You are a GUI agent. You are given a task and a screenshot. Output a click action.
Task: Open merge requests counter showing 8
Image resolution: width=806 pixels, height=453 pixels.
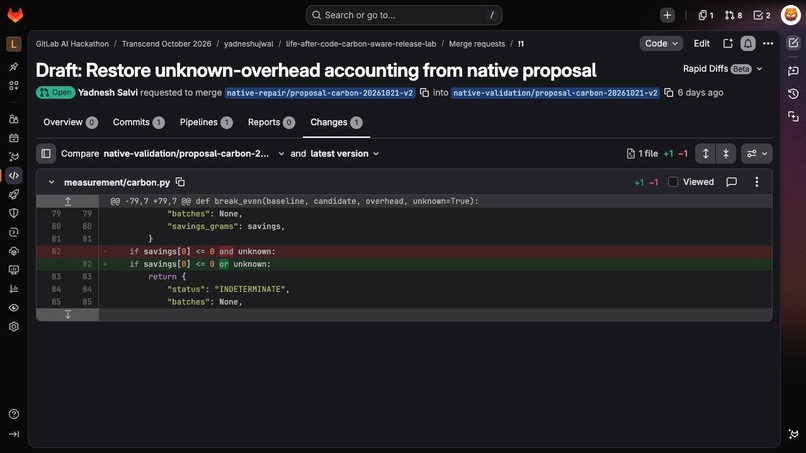pos(733,15)
